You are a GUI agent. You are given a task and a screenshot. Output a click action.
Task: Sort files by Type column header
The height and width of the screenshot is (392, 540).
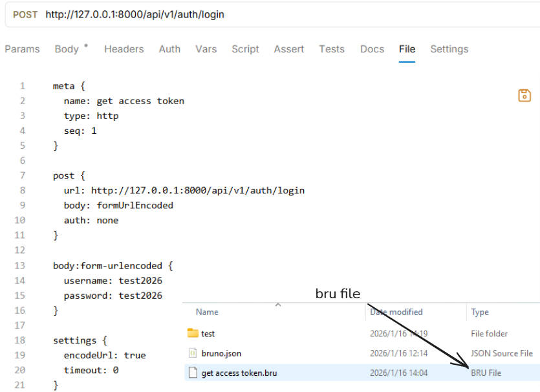[x=480, y=312]
